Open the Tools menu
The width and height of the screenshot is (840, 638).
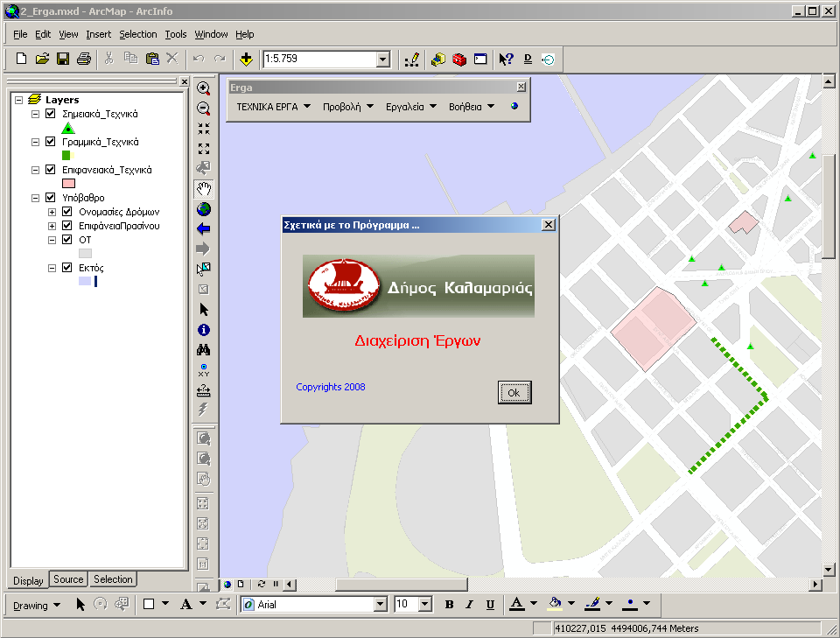pos(176,34)
